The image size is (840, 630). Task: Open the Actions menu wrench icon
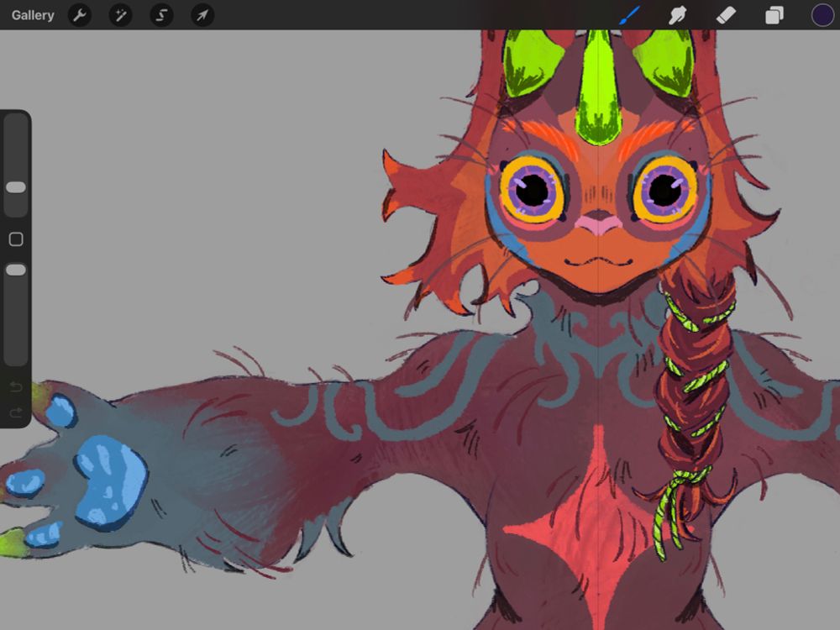pyautogui.click(x=80, y=14)
